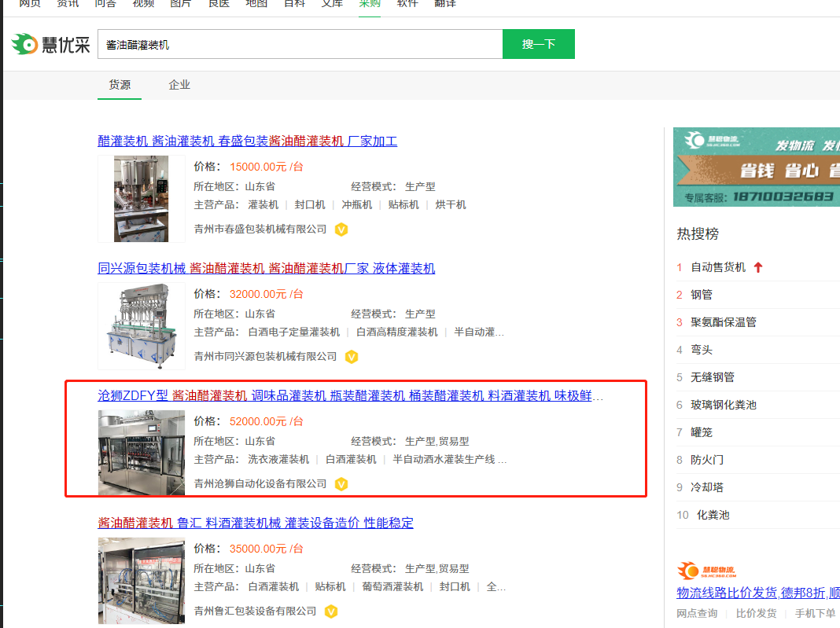Click company name 青州沧狮自动化设备有限公司
Screen dimensions: 840x628
260,484
